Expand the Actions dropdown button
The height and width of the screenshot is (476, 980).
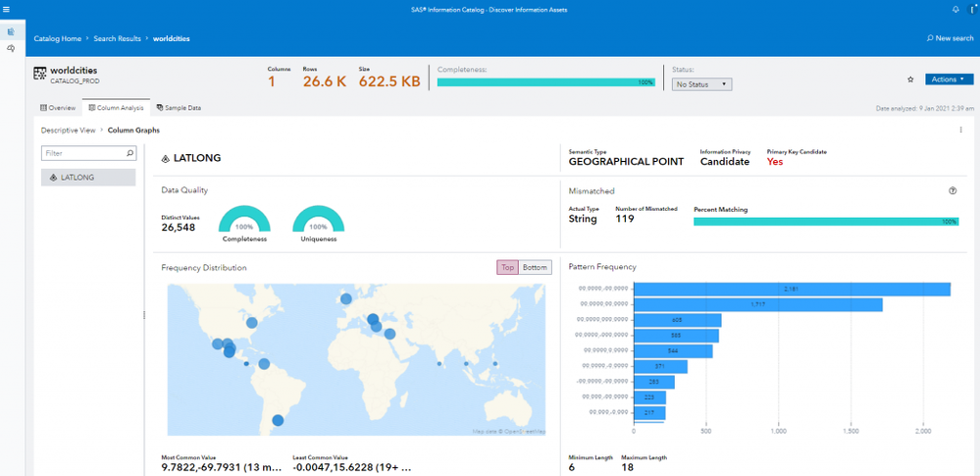[949, 79]
